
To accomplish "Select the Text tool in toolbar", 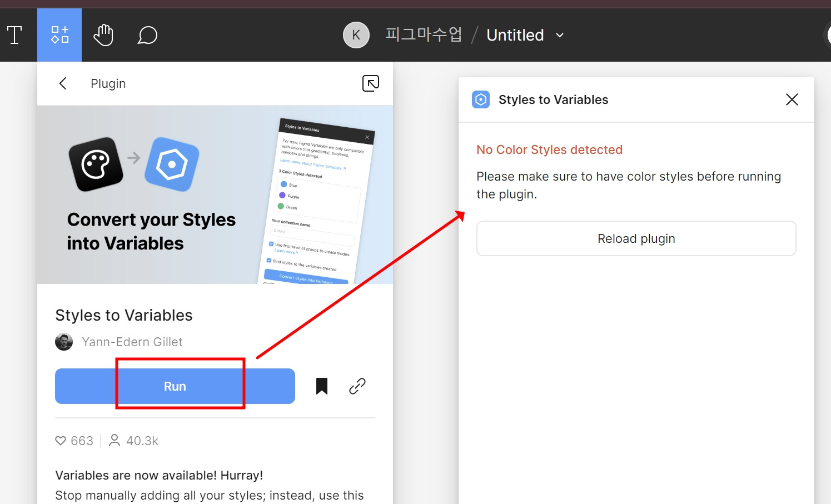I will tap(14, 35).
